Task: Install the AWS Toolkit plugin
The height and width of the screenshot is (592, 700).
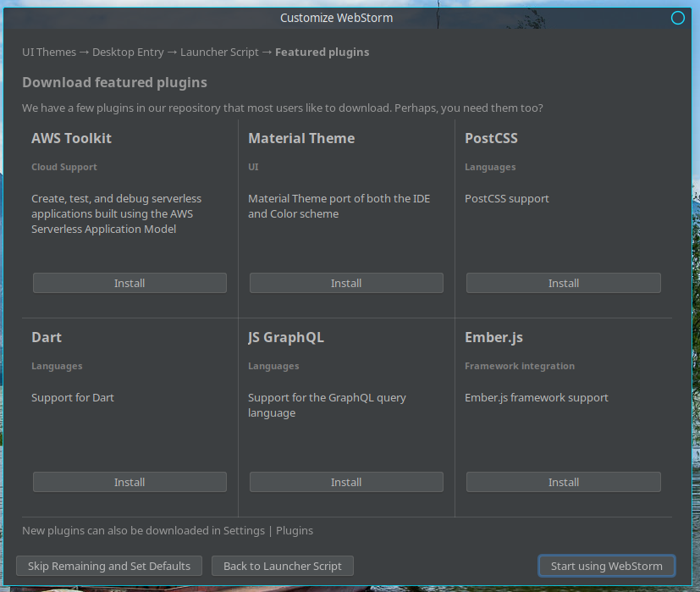Action: coord(130,283)
